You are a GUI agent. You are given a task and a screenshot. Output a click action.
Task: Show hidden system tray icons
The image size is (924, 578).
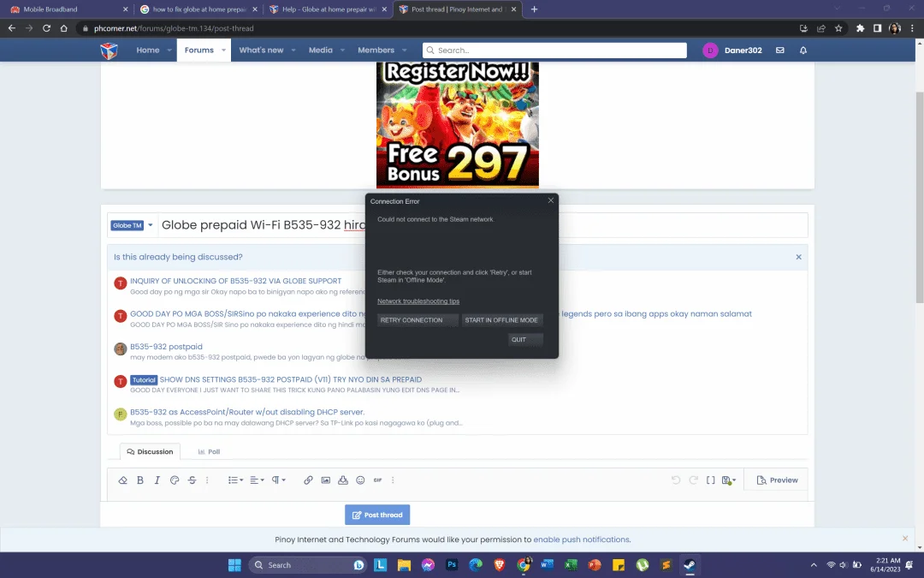coord(814,564)
